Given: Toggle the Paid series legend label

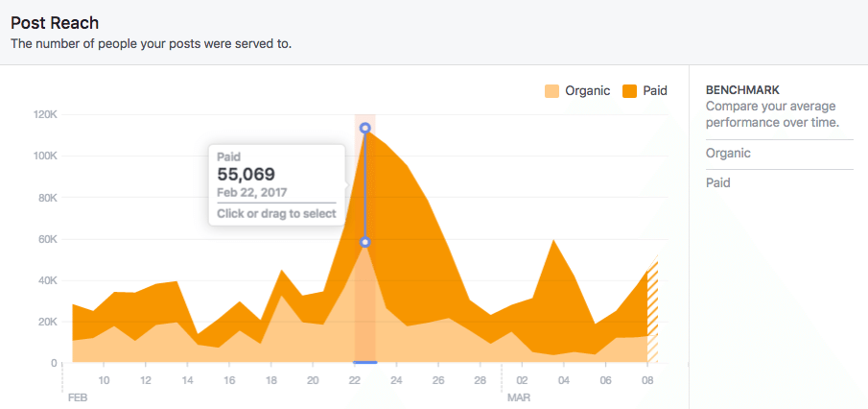Looking at the screenshot, I should pyautogui.click(x=655, y=91).
